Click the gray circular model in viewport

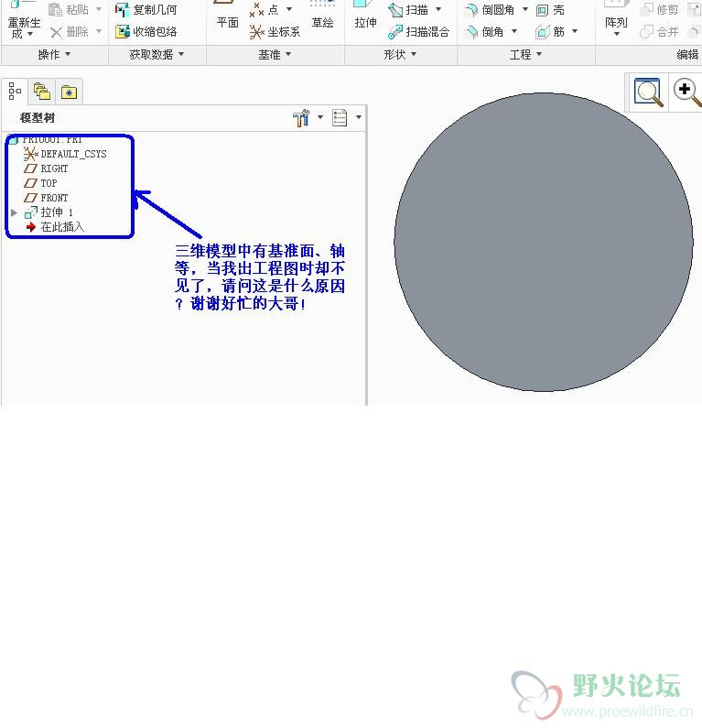544,242
